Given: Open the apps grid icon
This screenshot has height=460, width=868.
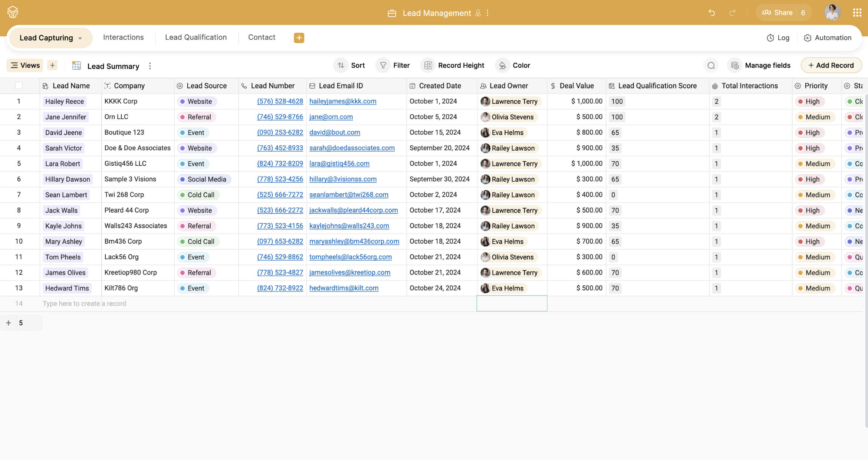Looking at the screenshot, I should (x=857, y=13).
